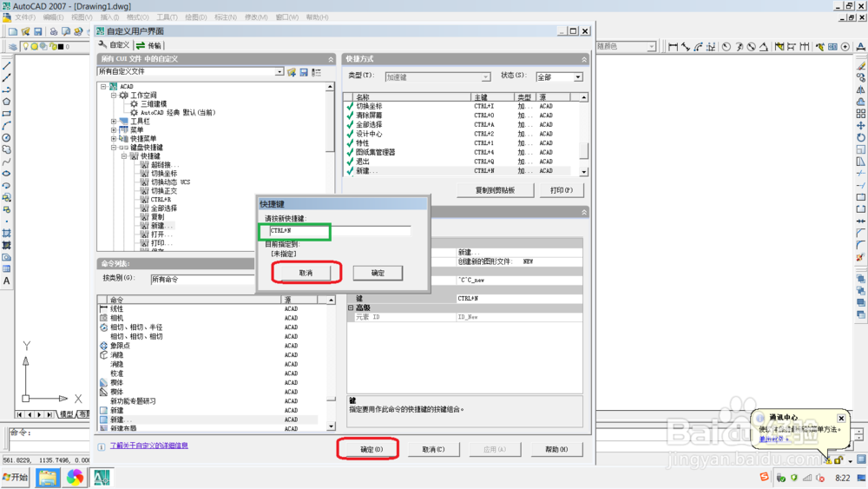Image resolution: width=868 pixels, height=489 pixels.
Task: Click the command list vertical scrollbar
Action: click(x=331, y=362)
